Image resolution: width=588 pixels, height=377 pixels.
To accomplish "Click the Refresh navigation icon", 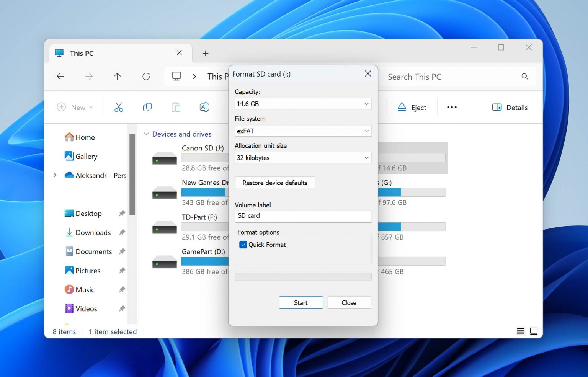I will click(x=146, y=77).
